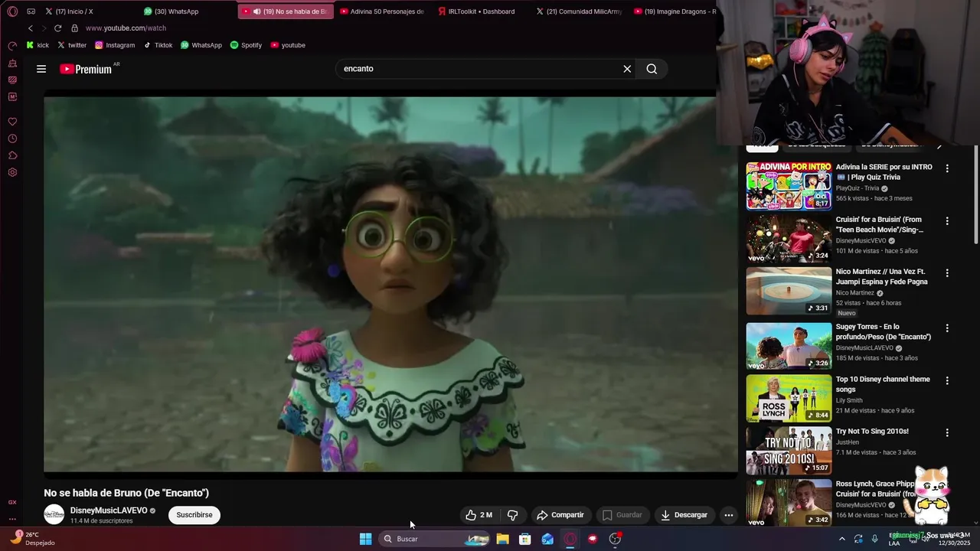Open Opera sidebar heart bookmarks icon
The image size is (980, 551).
tap(12, 122)
